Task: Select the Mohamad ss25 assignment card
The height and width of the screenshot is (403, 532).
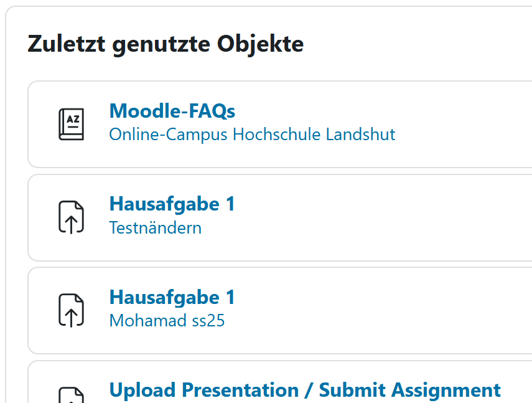Action: click(280, 310)
